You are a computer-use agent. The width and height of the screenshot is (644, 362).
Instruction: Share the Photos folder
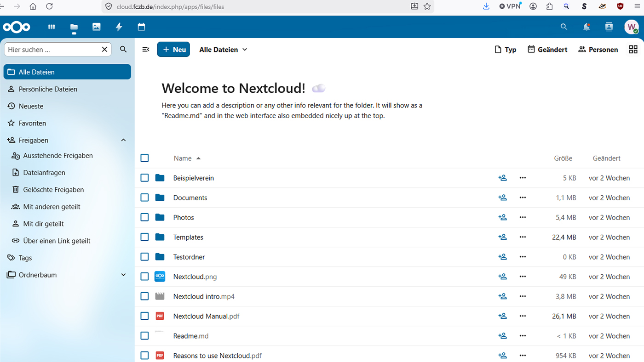pyautogui.click(x=502, y=217)
